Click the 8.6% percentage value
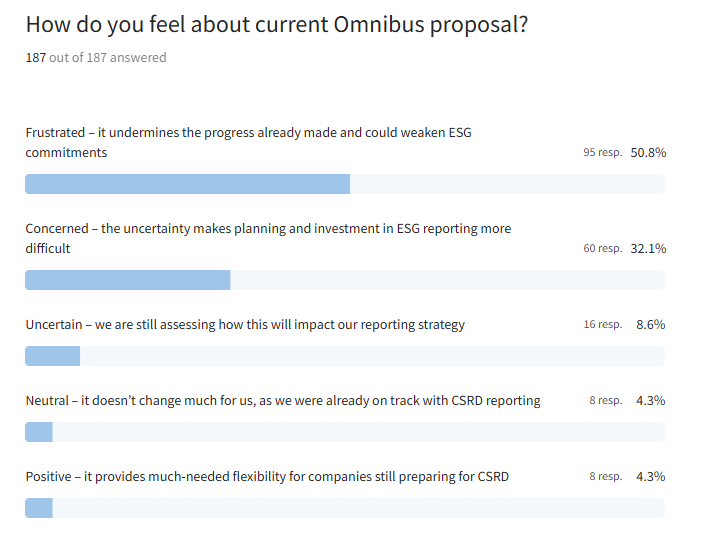 click(x=651, y=325)
